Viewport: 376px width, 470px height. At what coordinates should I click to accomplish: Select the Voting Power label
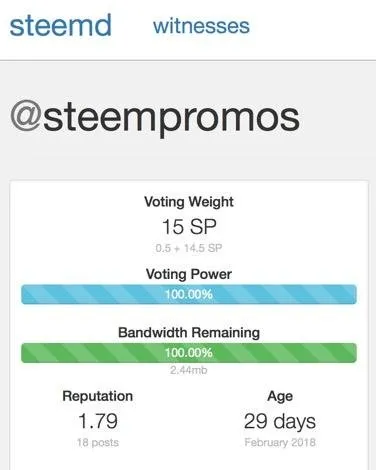pos(189,274)
